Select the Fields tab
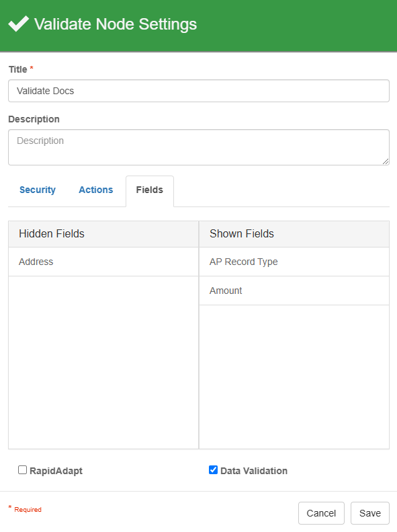This screenshot has height=532, width=397. coord(150,190)
